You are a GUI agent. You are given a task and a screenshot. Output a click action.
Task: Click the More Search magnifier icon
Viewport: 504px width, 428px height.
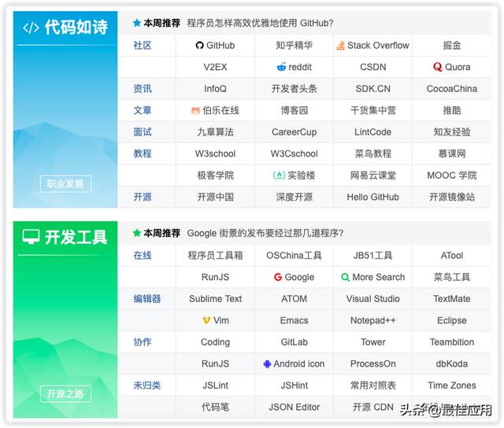pos(345,277)
